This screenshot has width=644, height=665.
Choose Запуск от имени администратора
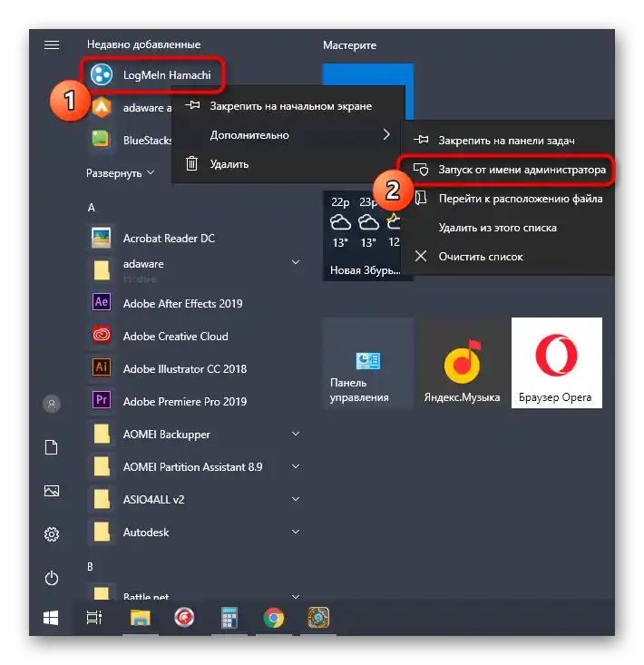click(507, 170)
